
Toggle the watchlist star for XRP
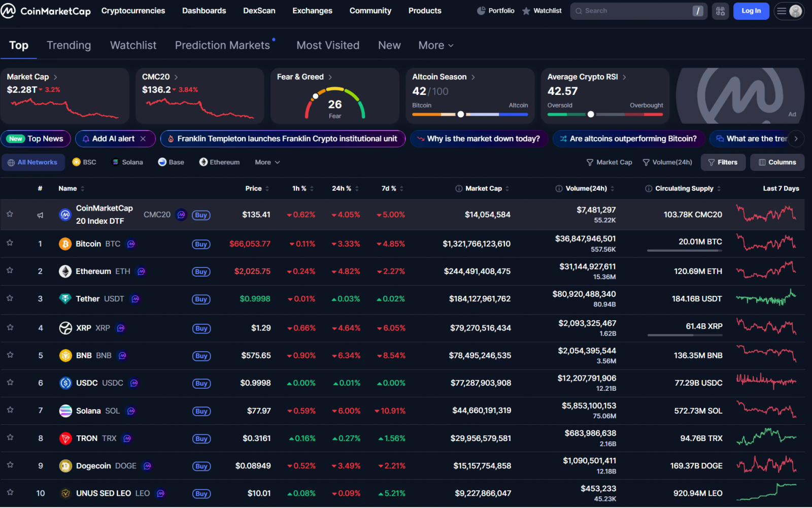tap(10, 328)
